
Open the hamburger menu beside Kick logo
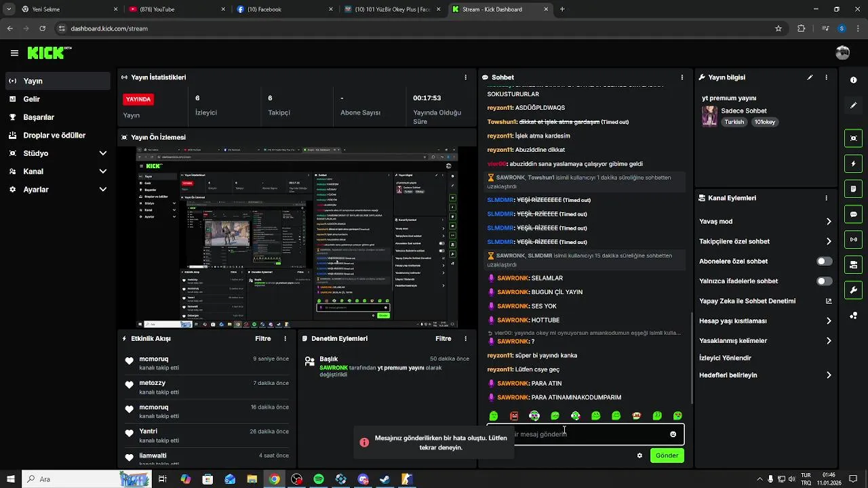(14, 53)
